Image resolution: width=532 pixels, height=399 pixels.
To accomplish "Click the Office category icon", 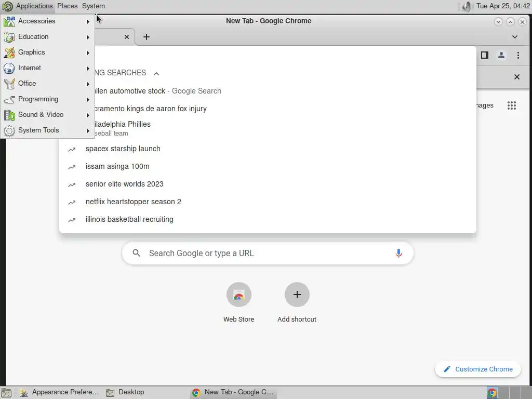I will (x=9, y=84).
